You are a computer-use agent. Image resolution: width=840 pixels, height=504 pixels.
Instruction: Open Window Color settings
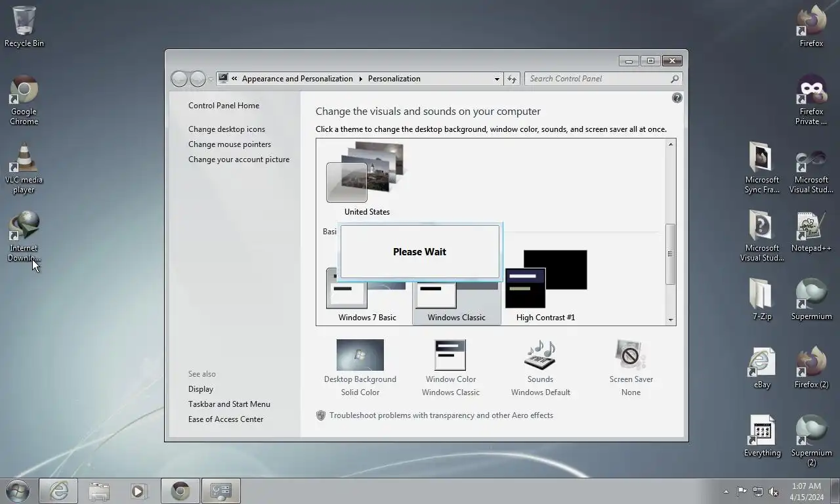pyautogui.click(x=450, y=368)
